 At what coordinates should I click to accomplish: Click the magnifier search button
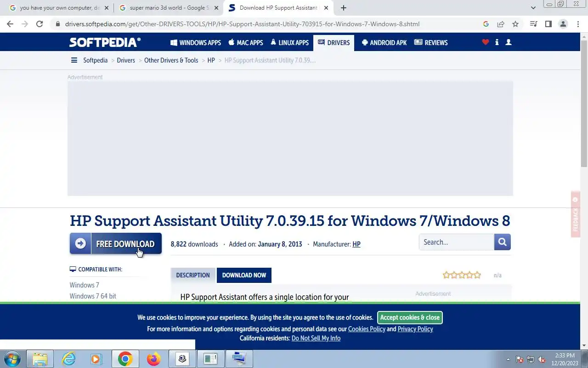(503, 242)
